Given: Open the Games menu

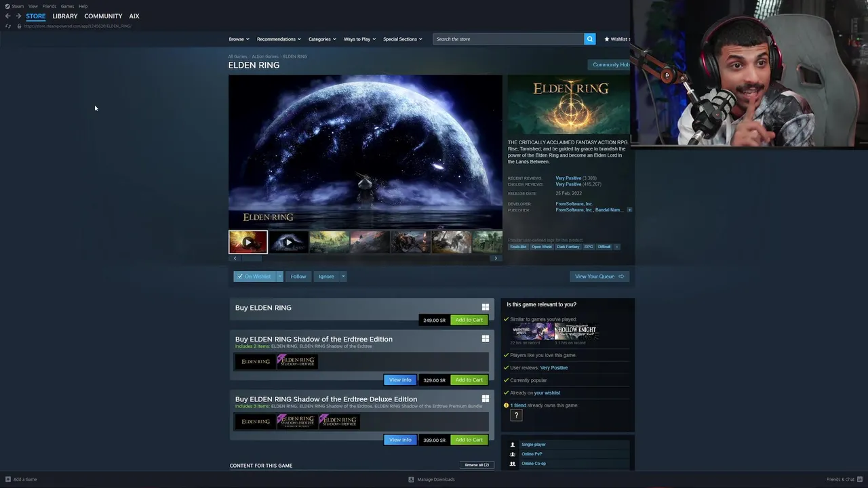Looking at the screenshot, I should tap(67, 6).
